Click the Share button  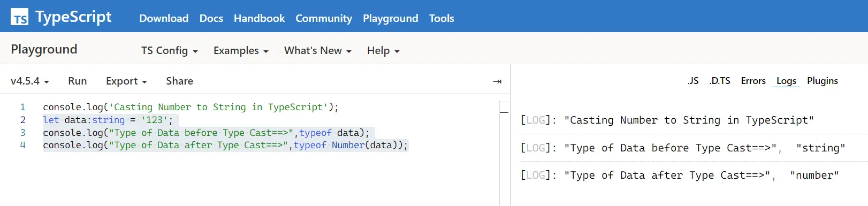click(x=180, y=81)
